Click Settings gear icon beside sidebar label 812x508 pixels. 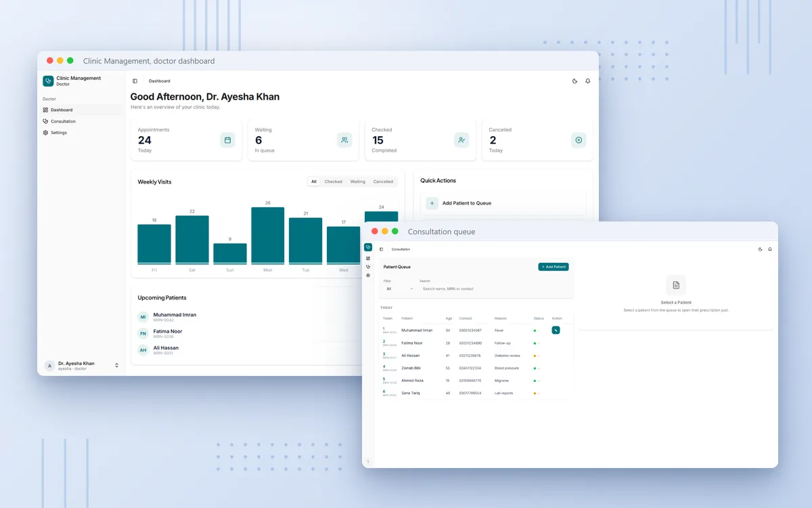(45, 133)
